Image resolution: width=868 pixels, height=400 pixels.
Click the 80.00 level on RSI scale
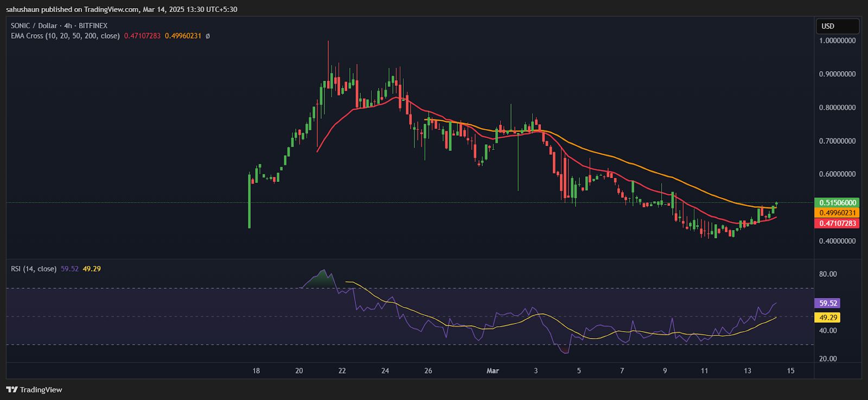(x=828, y=274)
